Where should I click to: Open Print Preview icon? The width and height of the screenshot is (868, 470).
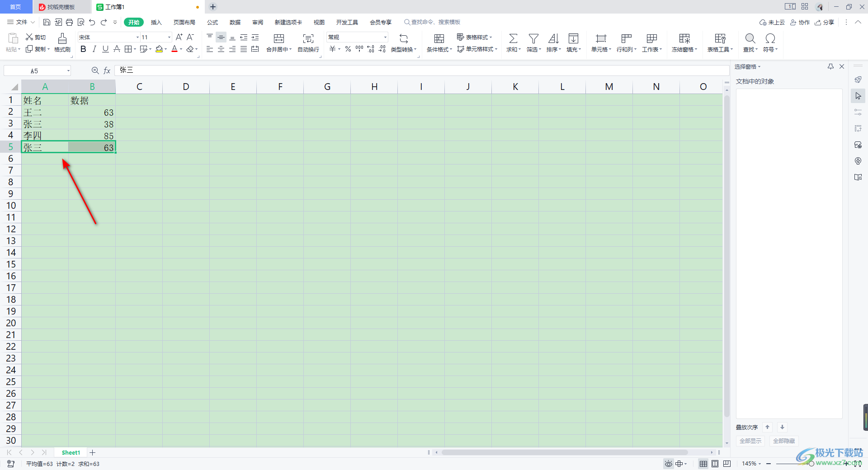[81, 22]
